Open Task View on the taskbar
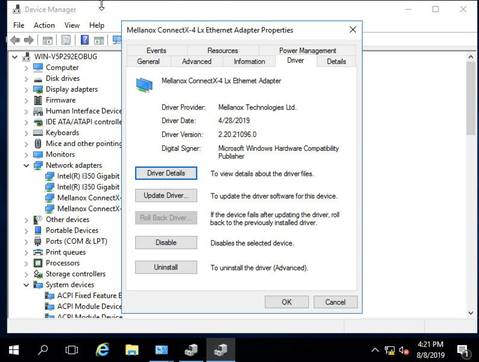The height and width of the screenshot is (362, 479). 72,350
